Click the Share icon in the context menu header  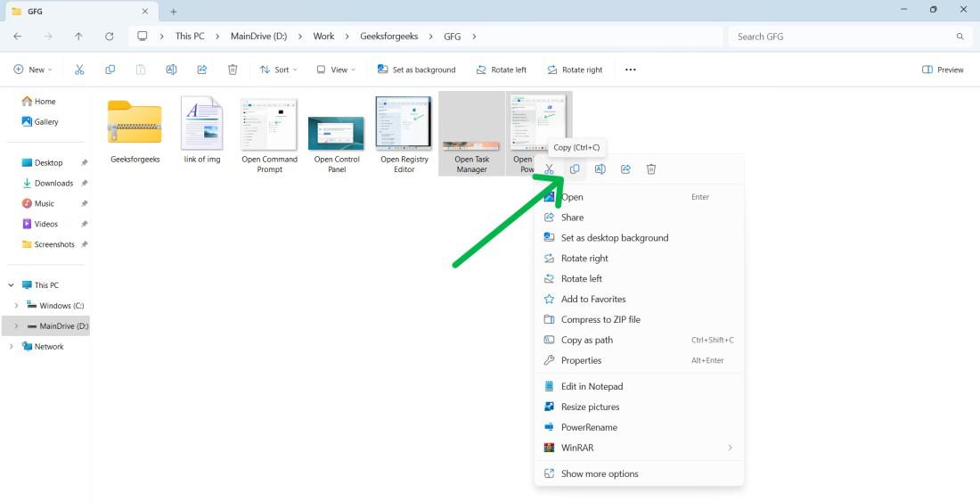[625, 169]
